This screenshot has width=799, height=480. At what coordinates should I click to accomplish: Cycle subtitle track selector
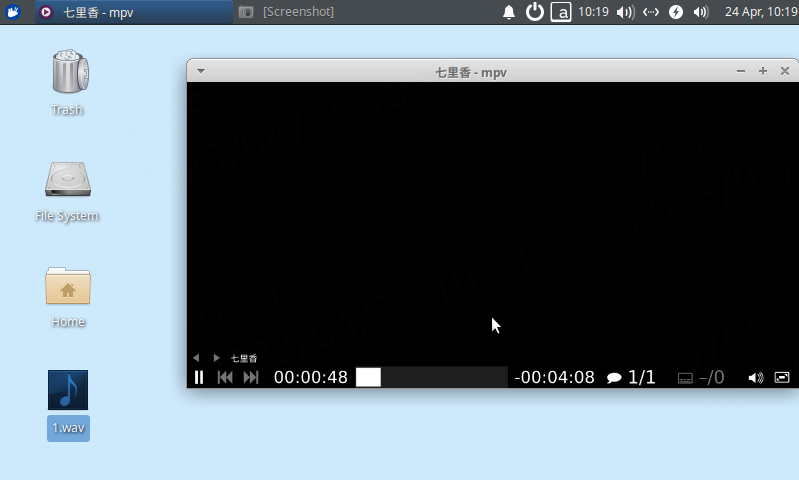coord(700,377)
